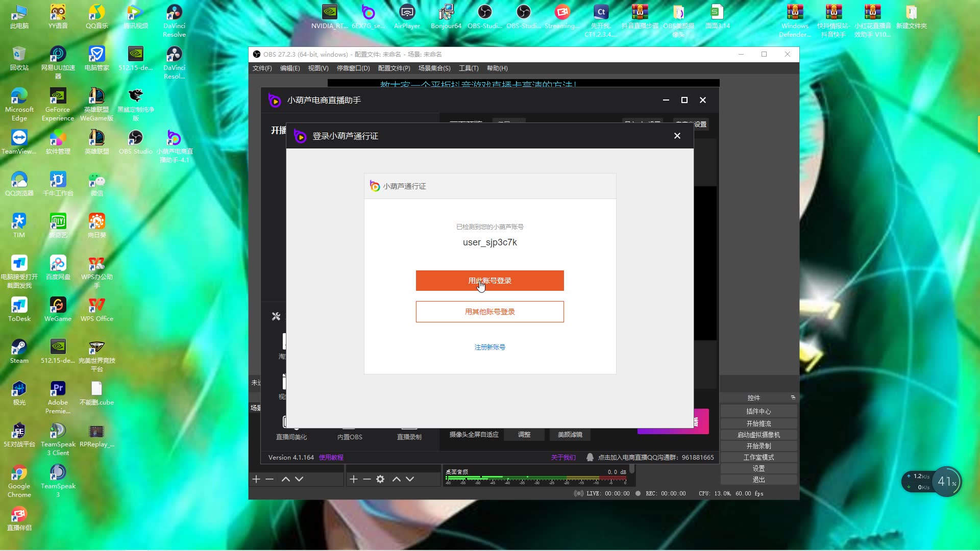The width and height of the screenshot is (980, 551).
Task: Open source properties gear icon
Action: (380, 479)
